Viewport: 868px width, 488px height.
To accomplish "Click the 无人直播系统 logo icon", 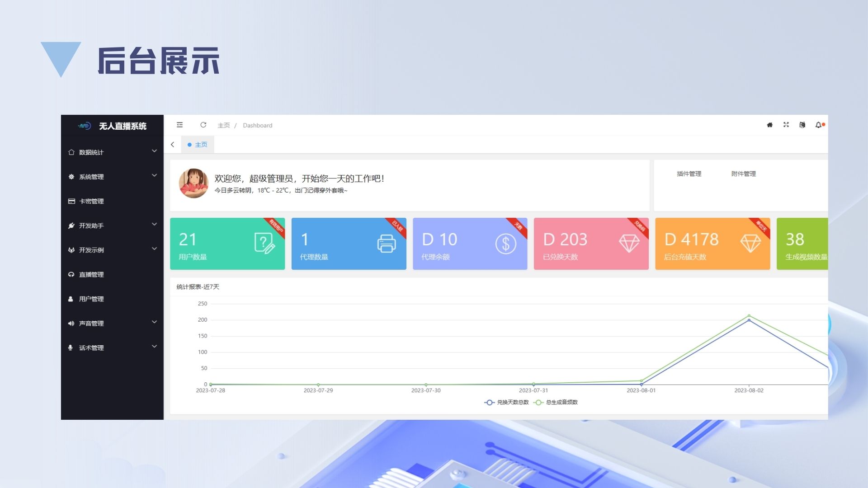I will click(85, 126).
